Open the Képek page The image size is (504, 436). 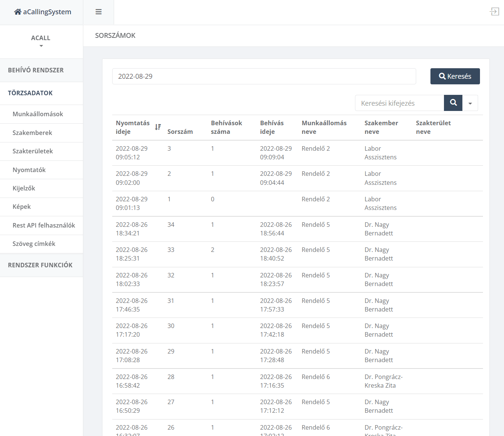(41, 207)
